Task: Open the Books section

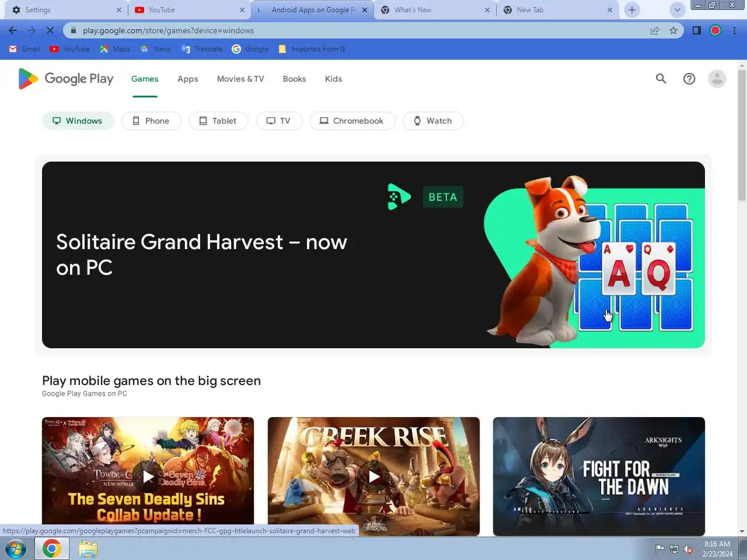Action: [x=295, y=79]
